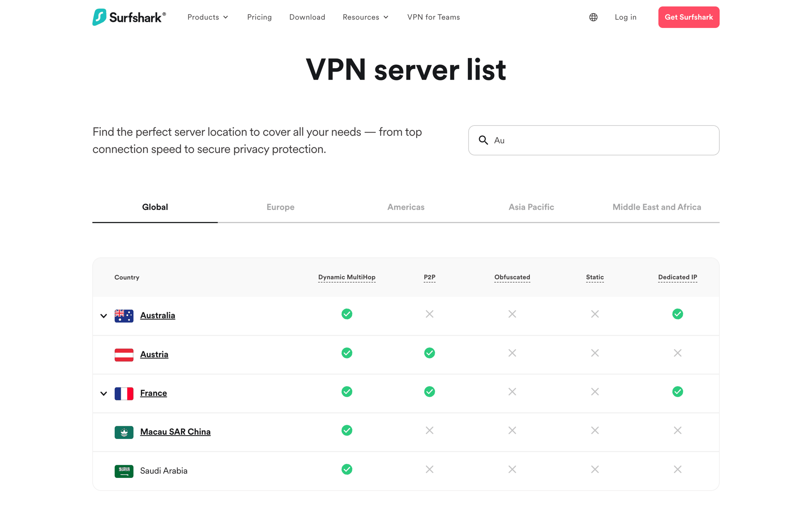The image size is (812, 508).
Task: Click the Static column header
Action: pos(595,277)
